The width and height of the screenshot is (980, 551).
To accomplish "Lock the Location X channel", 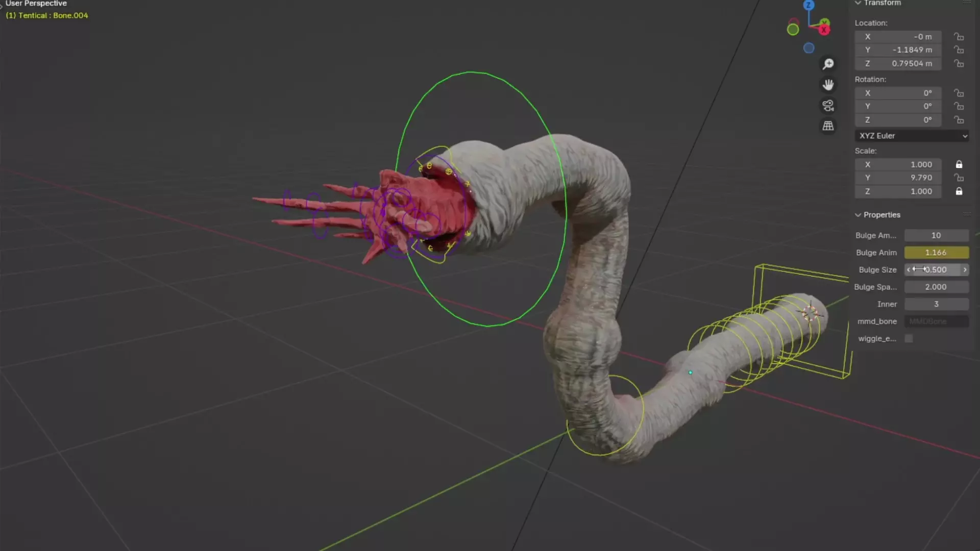I will tap(959, 37).
